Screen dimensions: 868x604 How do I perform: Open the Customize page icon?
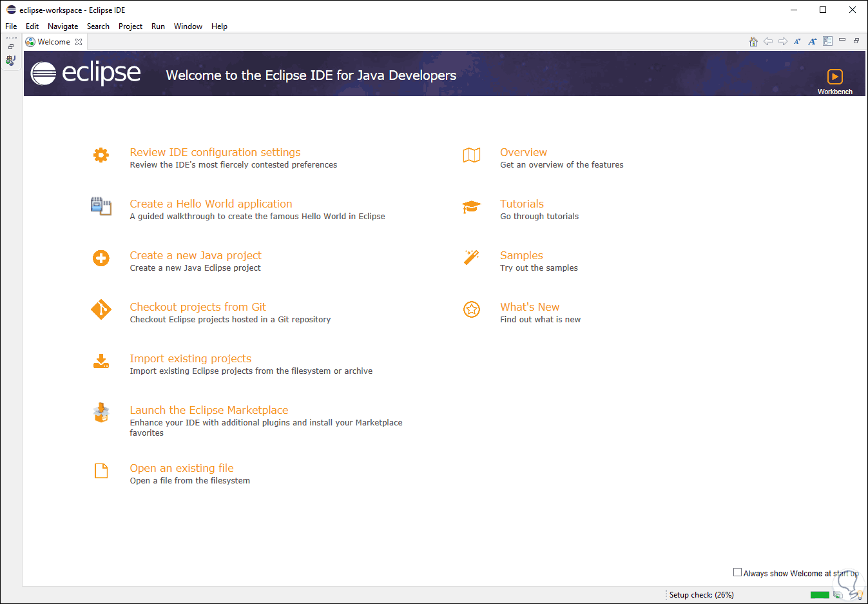tap(828, 41)
